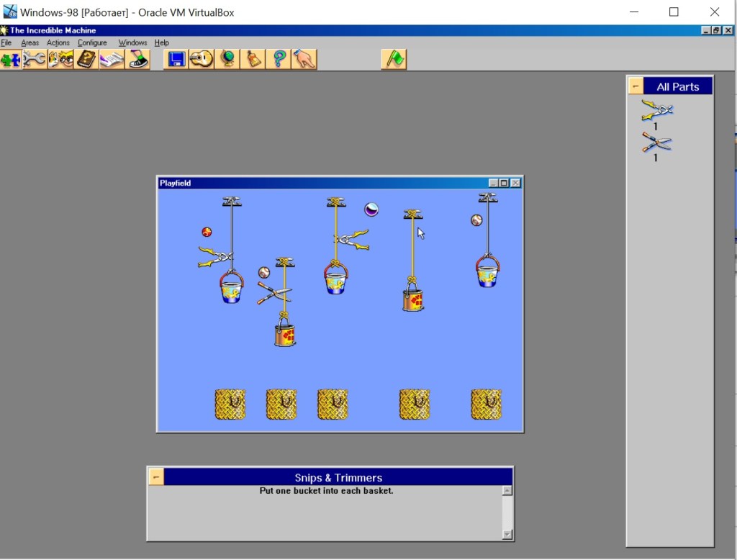This screenshot has height=560, width=737.
Task: Click the sneaker toolbar icon
Action: pyautogui.click(x=137, y=59)
